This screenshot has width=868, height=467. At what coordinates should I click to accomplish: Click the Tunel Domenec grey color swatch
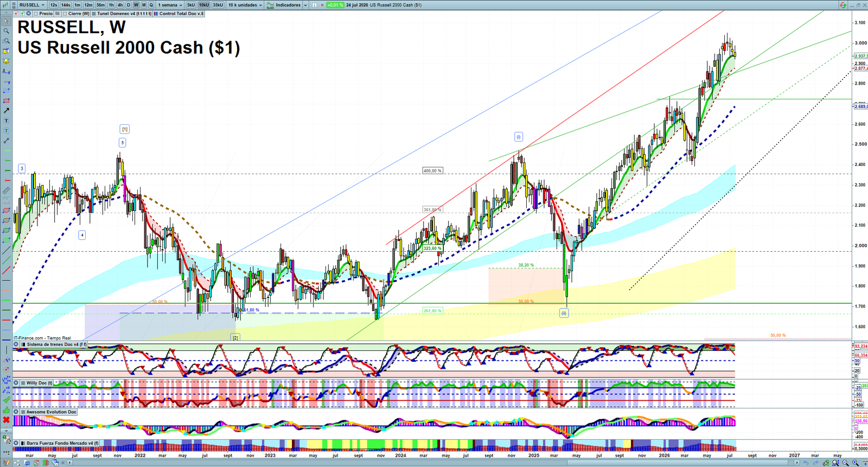point(93,14)
